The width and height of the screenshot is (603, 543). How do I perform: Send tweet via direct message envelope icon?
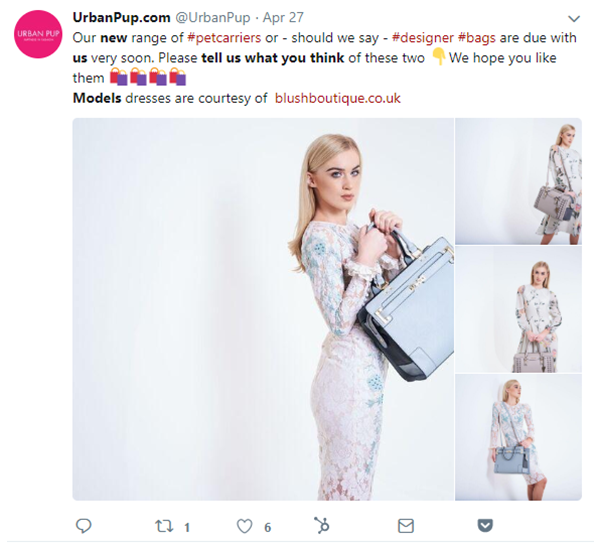tap(405, 525)
